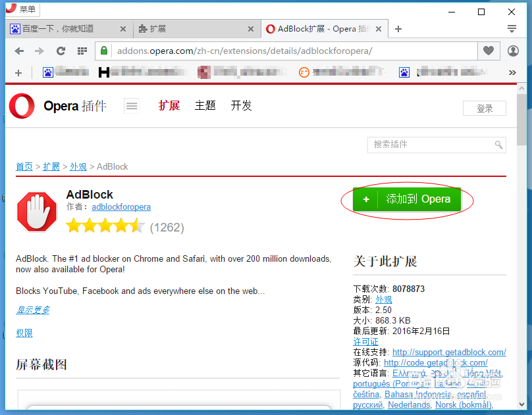Go to 扩展 breadcrumb link
The image size is (532, 415).
pos(51,166)
